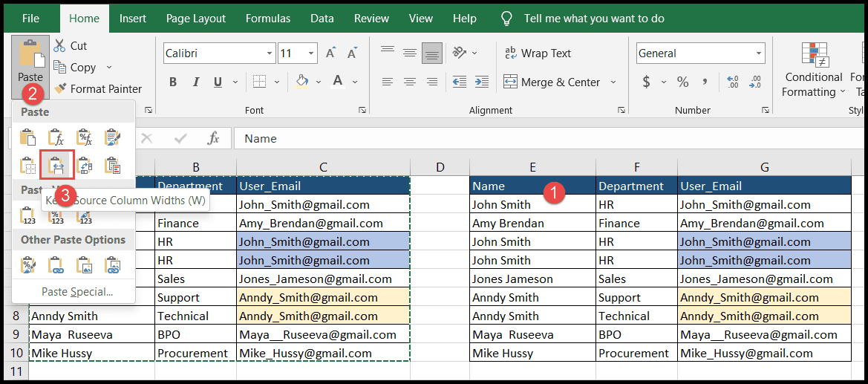Viewport: 868px width, 384px height.
Task: Toggle Wrap Text on
Action: point(537,53)
